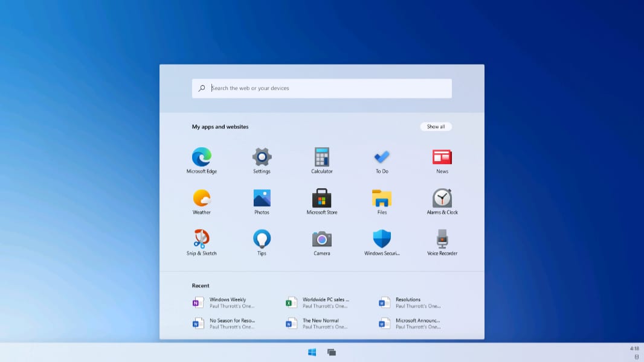Open Snip & Sketch tool

[x=201, y=240]
